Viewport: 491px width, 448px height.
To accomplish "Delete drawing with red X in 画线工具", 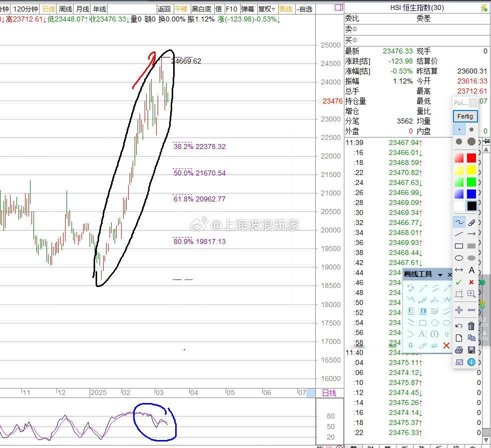I will tap(446, 345).
